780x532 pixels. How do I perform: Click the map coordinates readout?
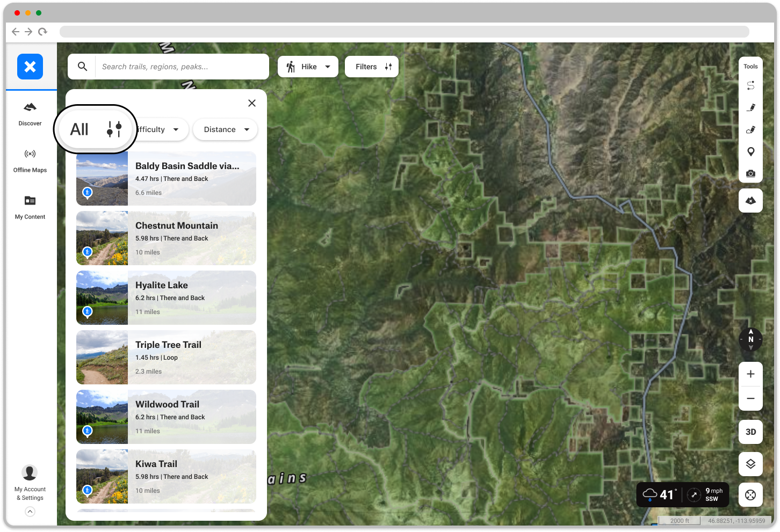(x=736, y=521)
